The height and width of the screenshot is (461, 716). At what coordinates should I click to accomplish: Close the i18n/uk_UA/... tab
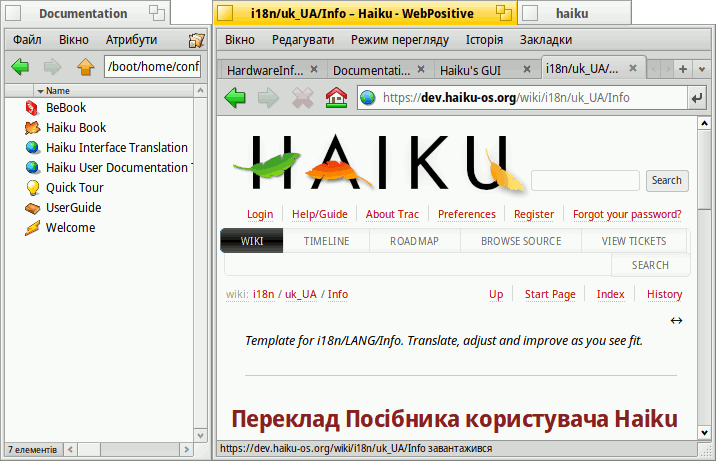pos(632,68)
